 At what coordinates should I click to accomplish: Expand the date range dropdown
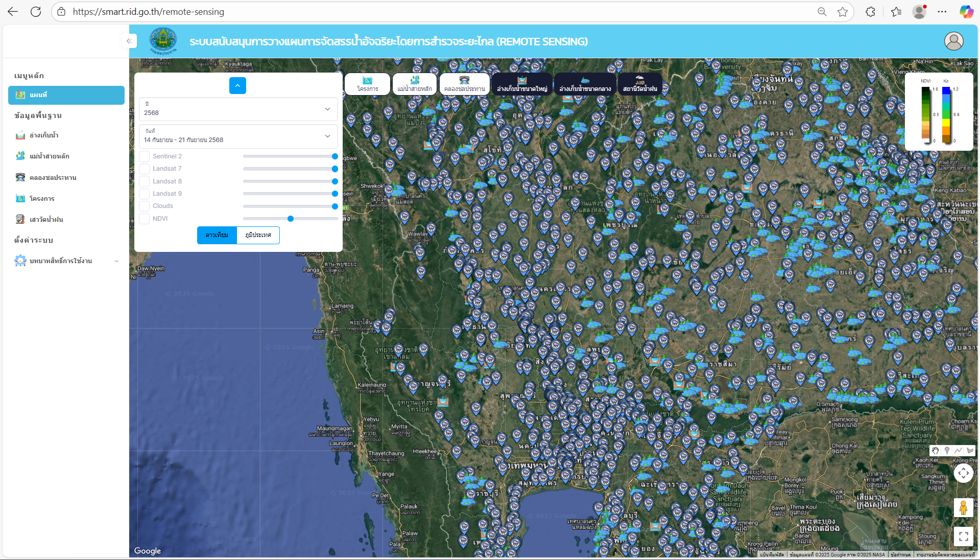click(x=238, y=136)
